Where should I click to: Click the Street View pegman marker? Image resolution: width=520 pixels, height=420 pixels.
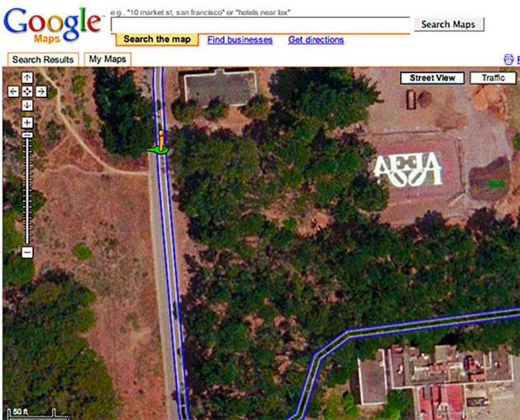tap(161, 143)
